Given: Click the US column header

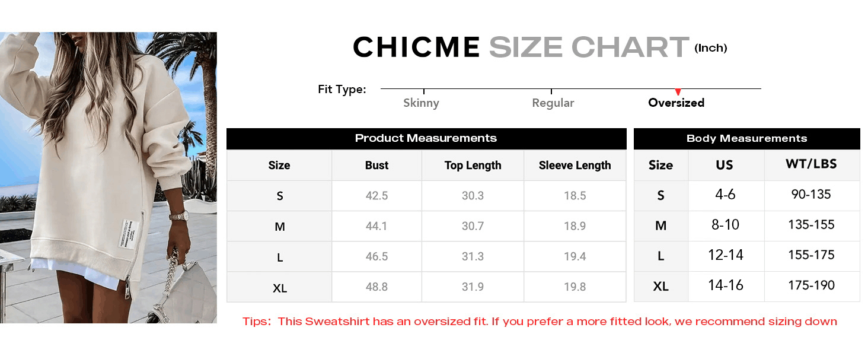Looking at the screenshot, I should coord(725,166).
